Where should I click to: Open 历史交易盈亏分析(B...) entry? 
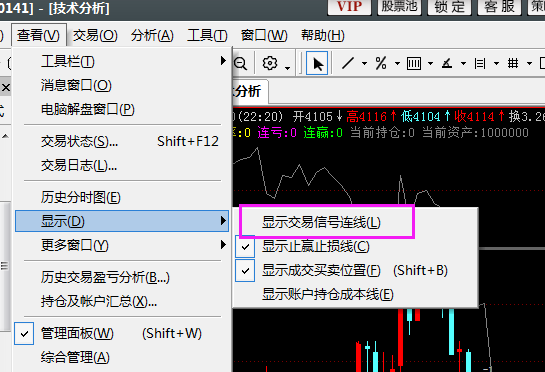click(122, 277)
